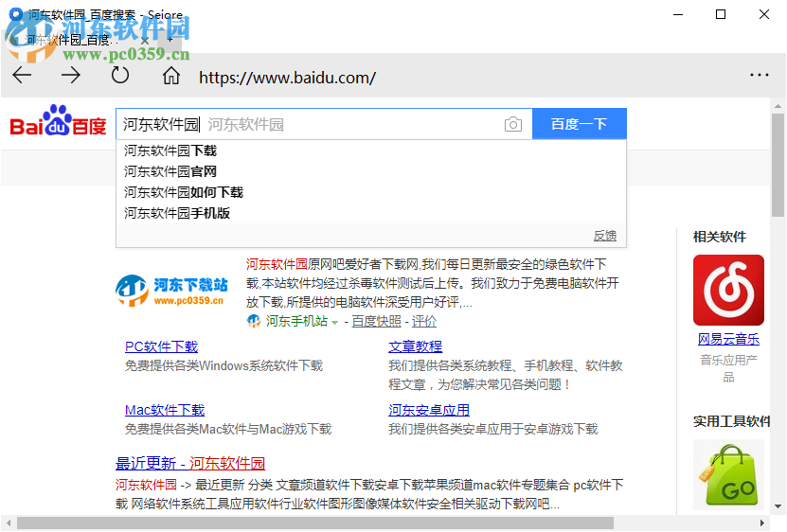Click the 河东下载站 site logo
The width and height of the screenshot is (787, 532).
(171, 291)
